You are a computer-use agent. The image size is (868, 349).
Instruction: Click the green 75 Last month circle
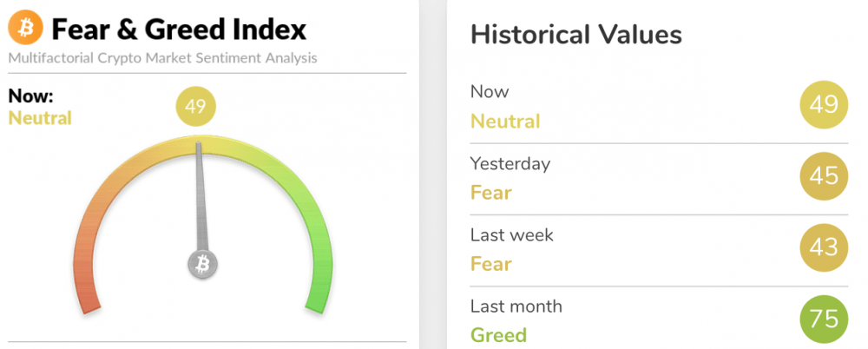[x=824, y=319]
